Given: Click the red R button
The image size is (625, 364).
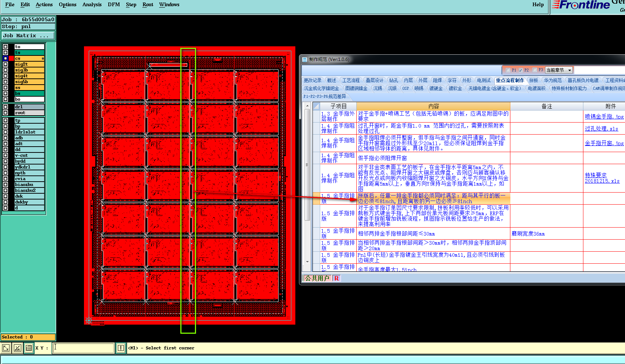Looking at the screenshot, I should (336, 278).
